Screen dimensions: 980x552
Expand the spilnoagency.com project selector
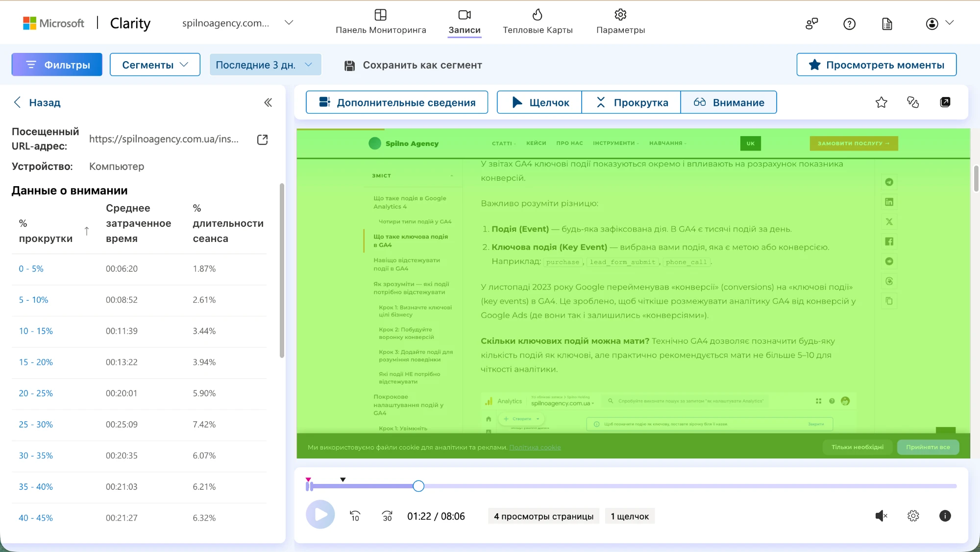pyautogui.click(x=237, y=23)
